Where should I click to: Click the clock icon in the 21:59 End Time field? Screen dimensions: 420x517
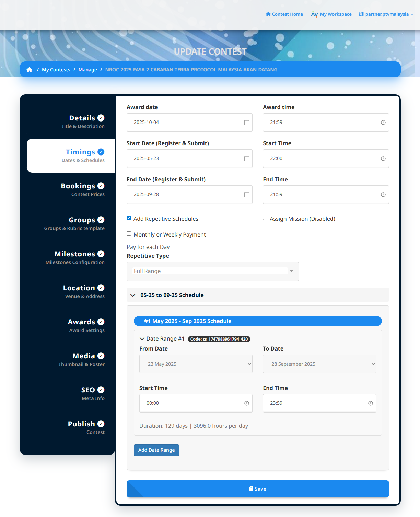point(383,195)
